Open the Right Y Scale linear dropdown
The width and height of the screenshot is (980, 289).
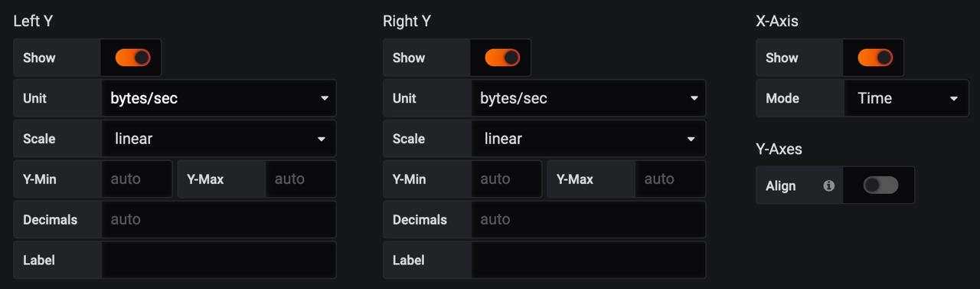tap(589, 139)
